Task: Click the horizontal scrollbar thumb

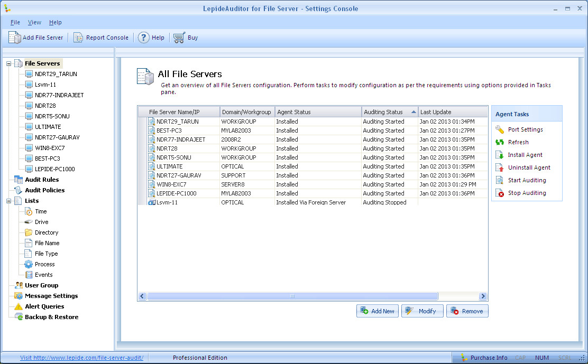Action: point(292,296)
